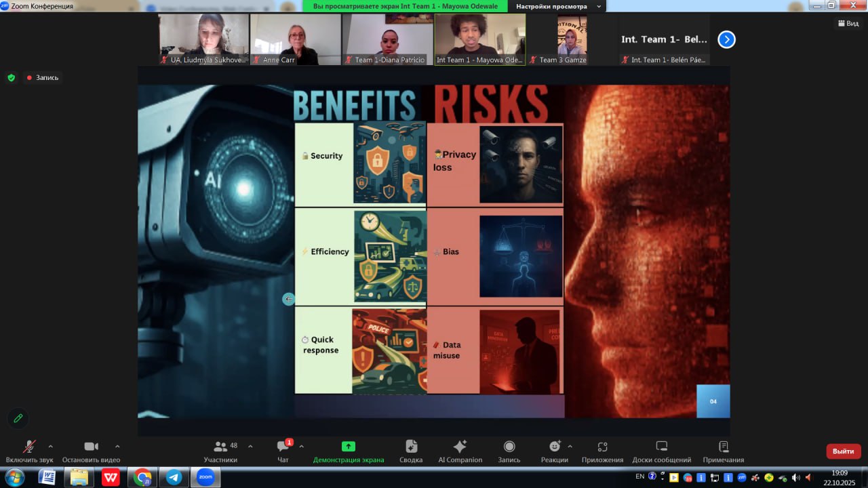Screen dimensions: 868x488
Task: Toggle recording with the Запись button
Action: [509, 447]
